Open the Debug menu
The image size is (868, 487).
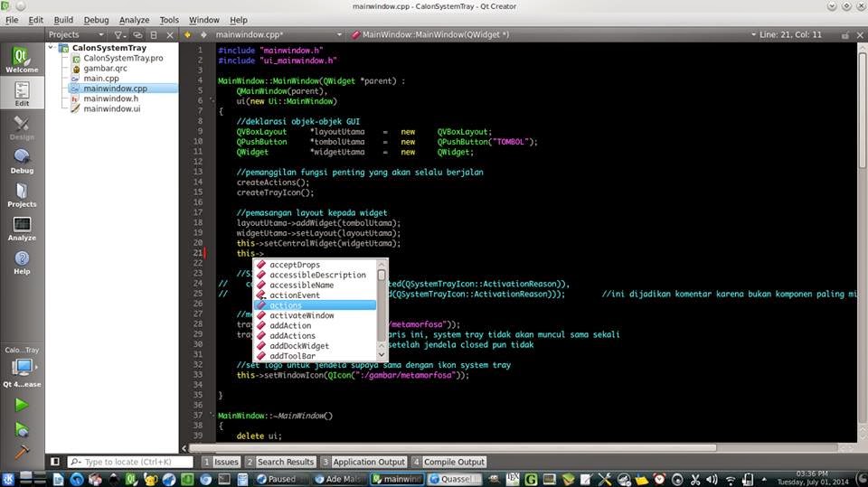click(x=96, y=20)
